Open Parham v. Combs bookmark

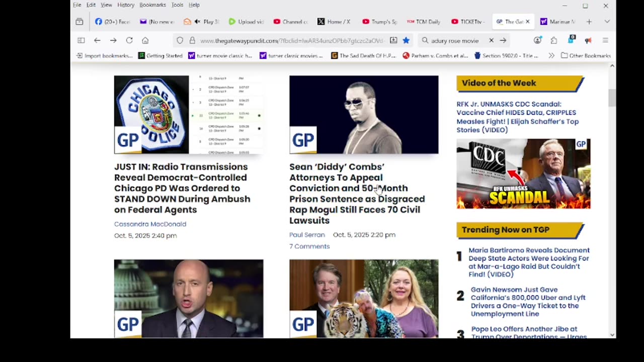point(435,56)
